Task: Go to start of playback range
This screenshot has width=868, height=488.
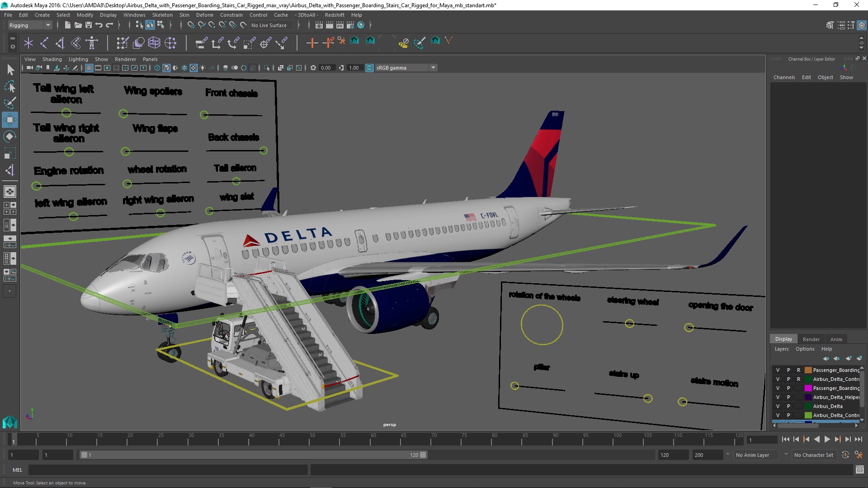Action: pos(785,439)
